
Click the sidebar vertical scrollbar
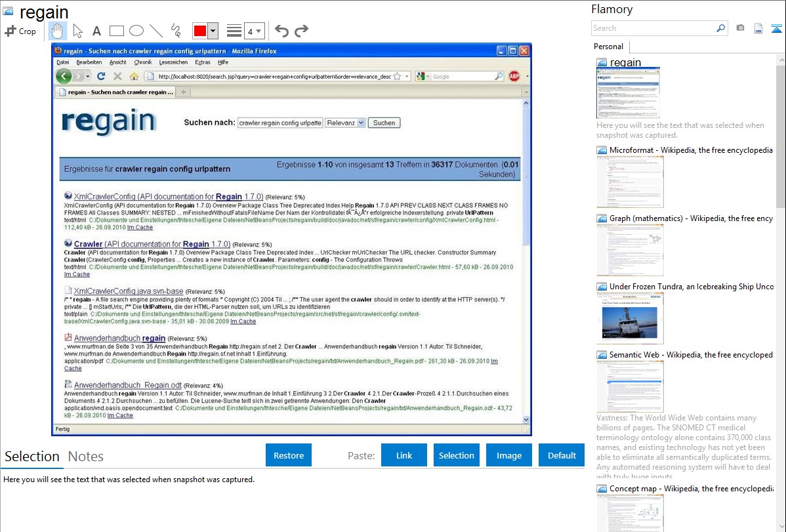(x=781, y=135)
